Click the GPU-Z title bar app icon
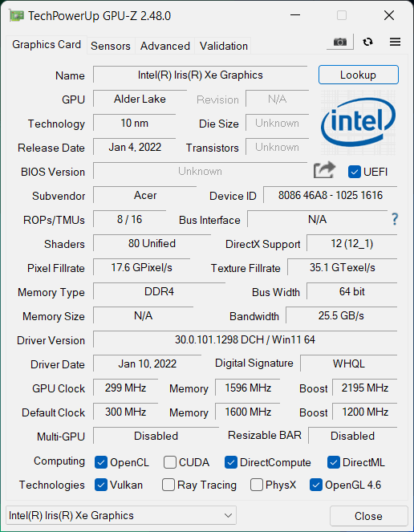Viewport: 414px width, 532px height. tap(16, 15)
